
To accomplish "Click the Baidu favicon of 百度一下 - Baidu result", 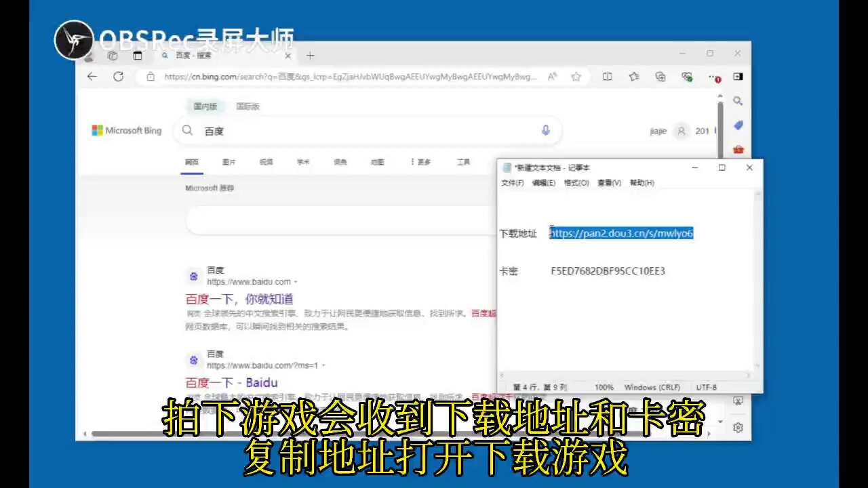I will point(193,359).
